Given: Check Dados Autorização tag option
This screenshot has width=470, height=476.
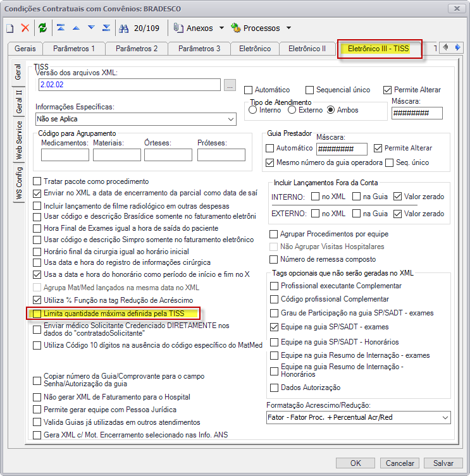Looking at the screenshot, I should (275, 388).
